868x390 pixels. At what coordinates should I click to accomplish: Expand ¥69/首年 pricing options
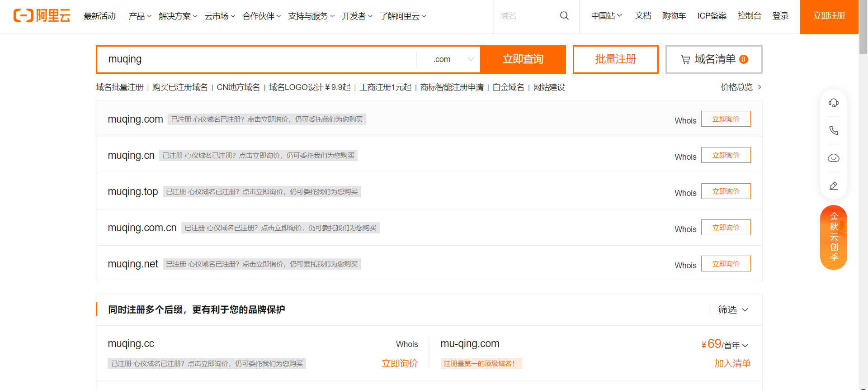click(x=725, y=344)
